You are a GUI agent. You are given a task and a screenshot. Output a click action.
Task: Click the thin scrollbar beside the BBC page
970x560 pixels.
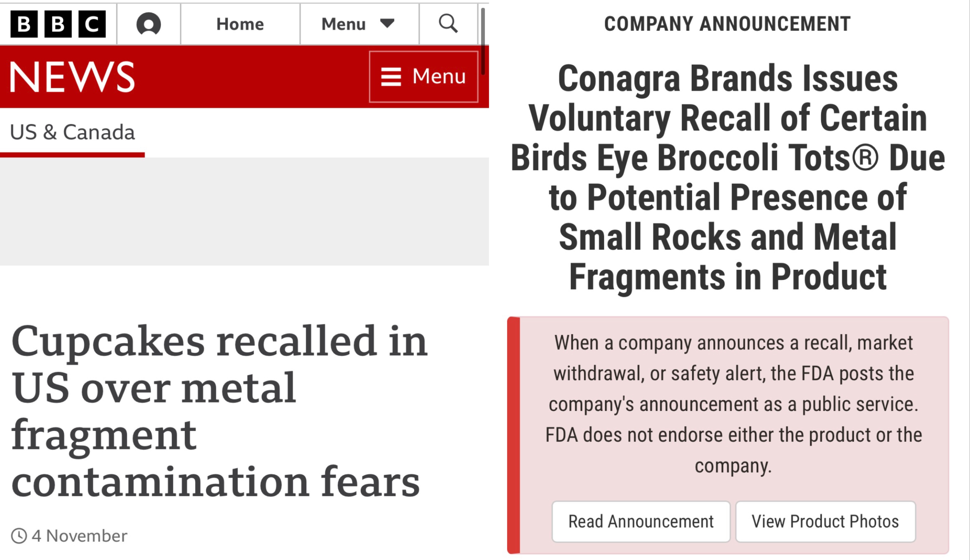click(483, 42)
